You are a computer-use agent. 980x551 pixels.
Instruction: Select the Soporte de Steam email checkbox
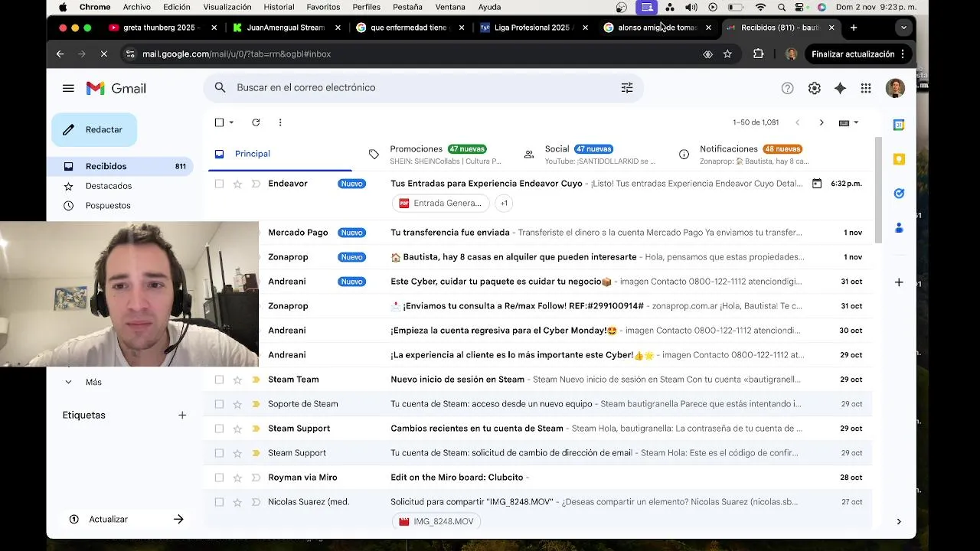click(219, 404)
